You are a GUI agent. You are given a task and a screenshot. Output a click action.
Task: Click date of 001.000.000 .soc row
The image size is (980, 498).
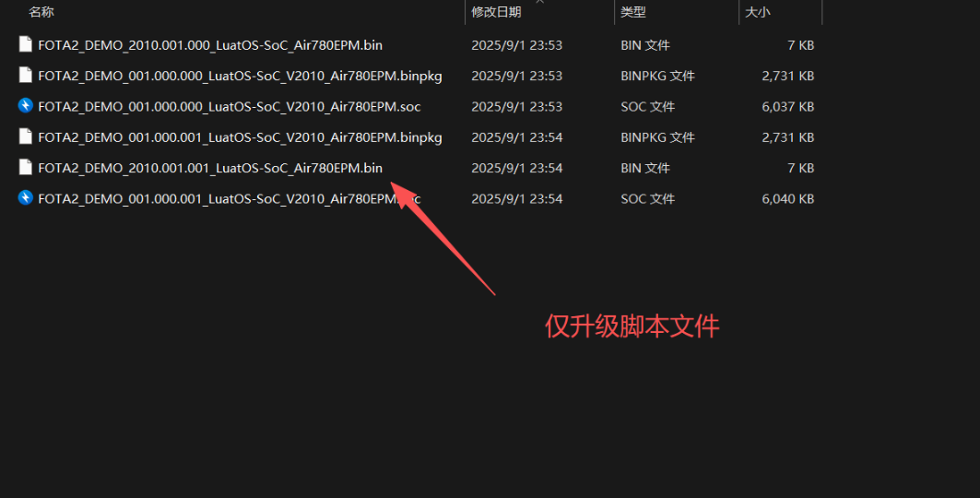tap(517, 107)
